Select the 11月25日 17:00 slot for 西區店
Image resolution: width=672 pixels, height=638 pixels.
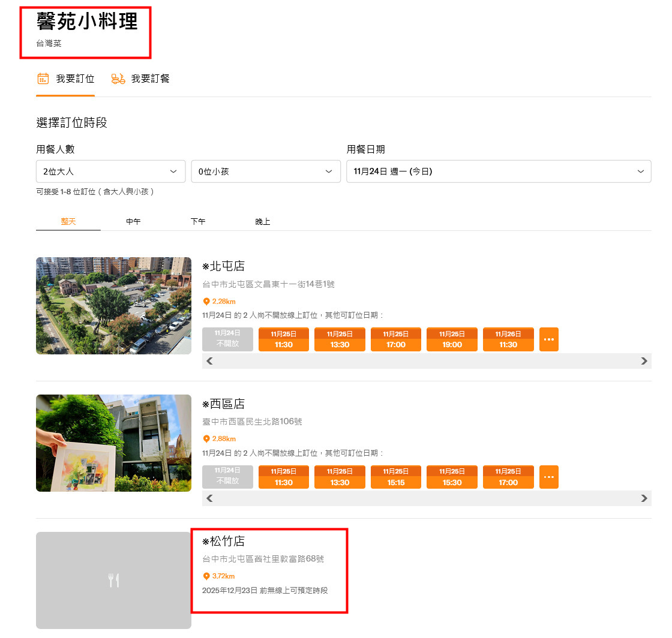[x=508, y=477]
